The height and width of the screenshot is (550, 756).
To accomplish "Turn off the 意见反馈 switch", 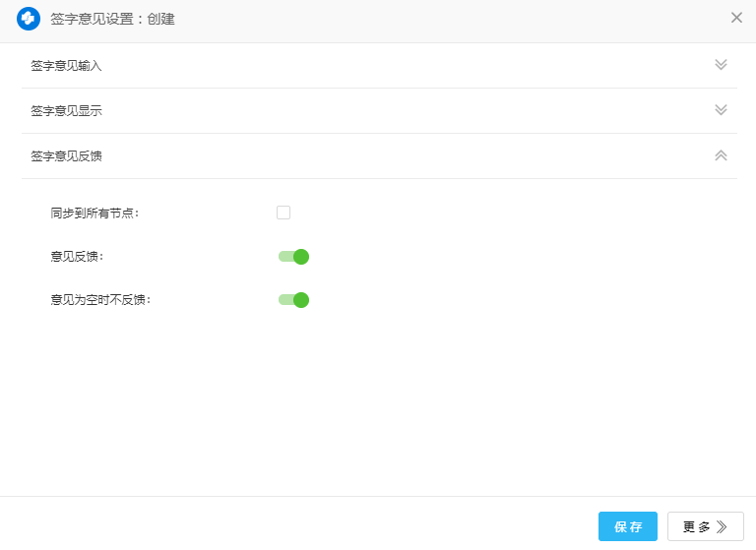I will click(293, 257).
